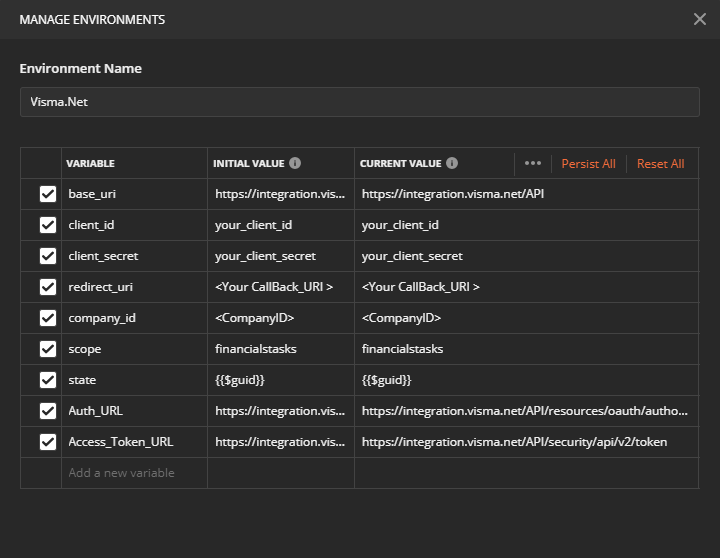Click the Initial Value info icon
The height and width of the screenshot is (558, 720).
tap(295, 163)
